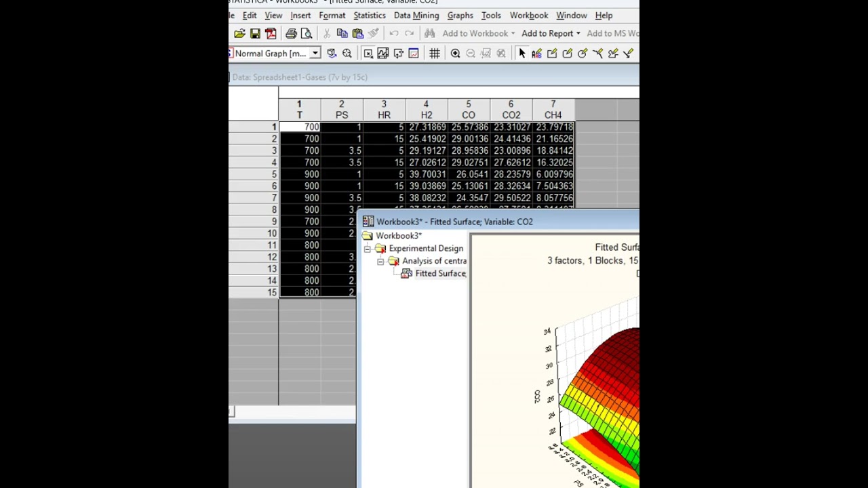Click the Redo arrow icon
The image size is (868, 488).
point(409,33)
